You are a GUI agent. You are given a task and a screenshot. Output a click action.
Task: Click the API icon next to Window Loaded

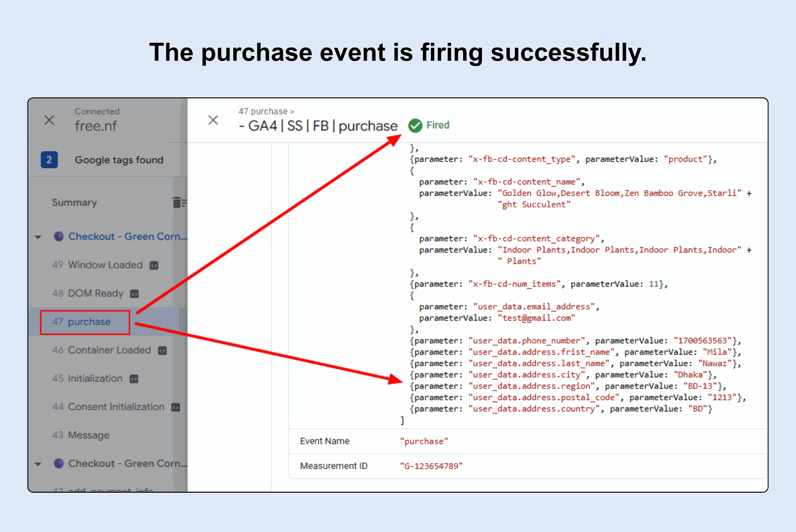(x=154, y=265)
